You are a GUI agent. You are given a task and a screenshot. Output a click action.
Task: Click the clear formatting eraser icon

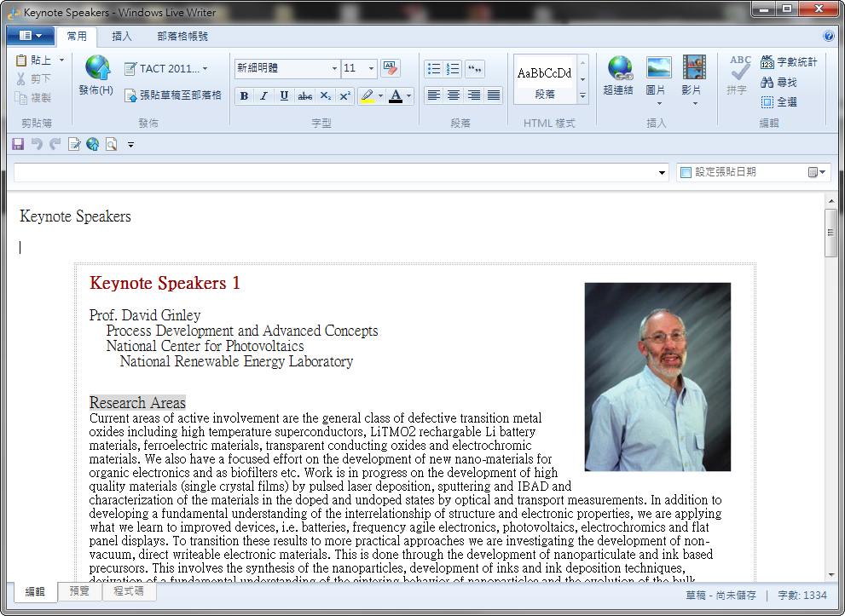391,68
